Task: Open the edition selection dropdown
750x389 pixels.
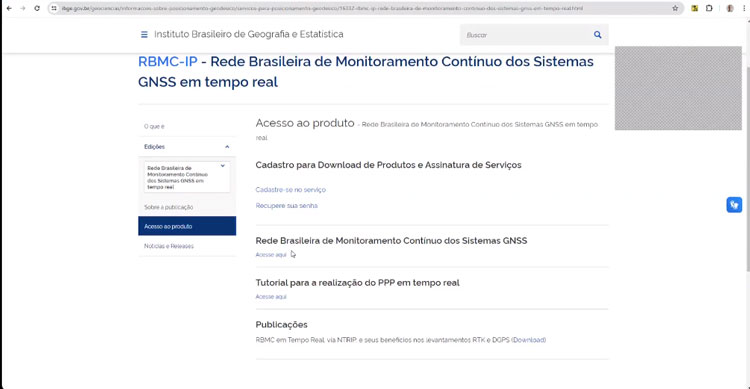Action: coord(187,177)
